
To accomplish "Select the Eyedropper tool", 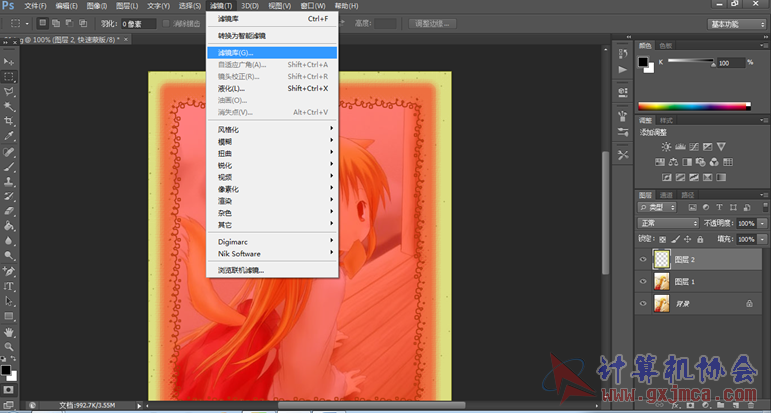I will [9, 136].
